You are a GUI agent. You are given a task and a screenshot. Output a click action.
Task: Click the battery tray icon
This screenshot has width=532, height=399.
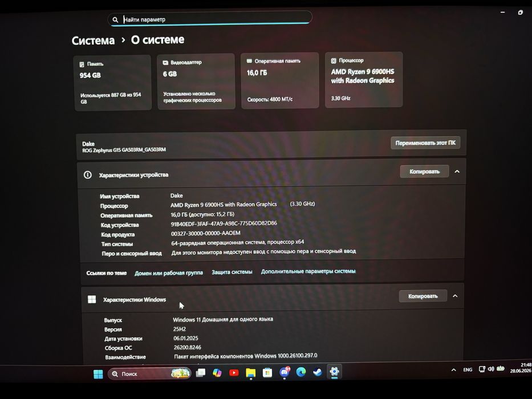click(x=501, y=368)
